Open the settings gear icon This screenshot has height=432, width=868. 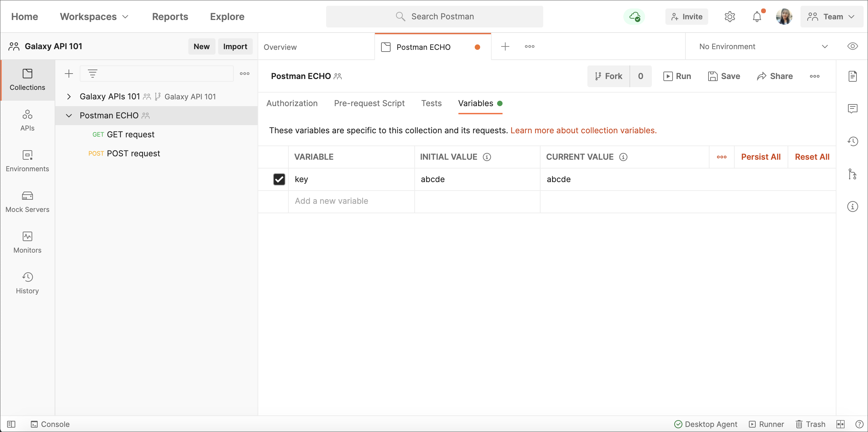coord(730,17)
